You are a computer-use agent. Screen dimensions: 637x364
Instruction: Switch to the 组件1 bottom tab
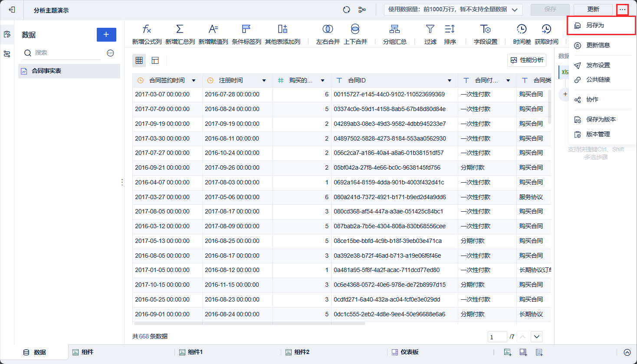[191, 352]
